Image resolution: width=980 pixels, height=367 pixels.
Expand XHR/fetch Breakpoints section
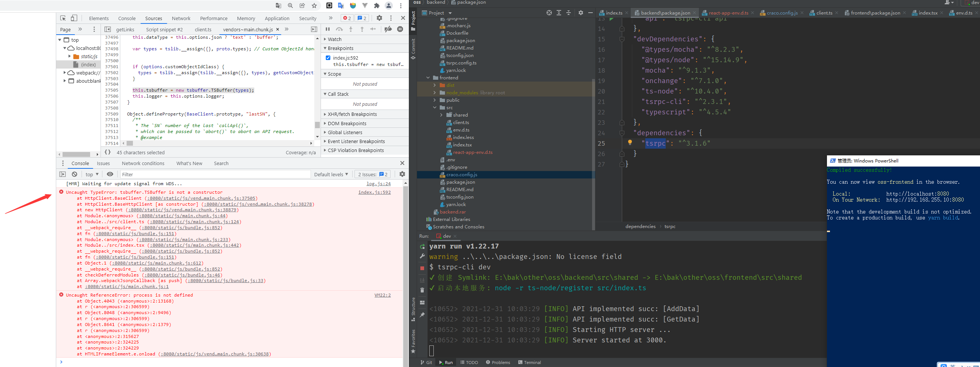click(325, 114)
